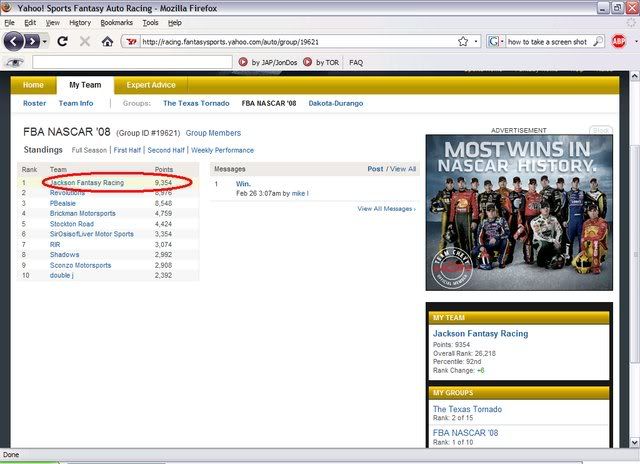Open the FAQ toolbar link

(356, 62)
